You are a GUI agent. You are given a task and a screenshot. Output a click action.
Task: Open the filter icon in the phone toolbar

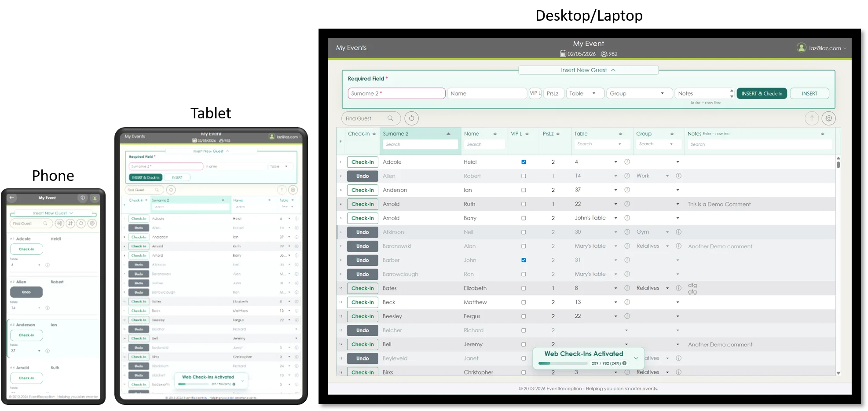tap(59, 224)
